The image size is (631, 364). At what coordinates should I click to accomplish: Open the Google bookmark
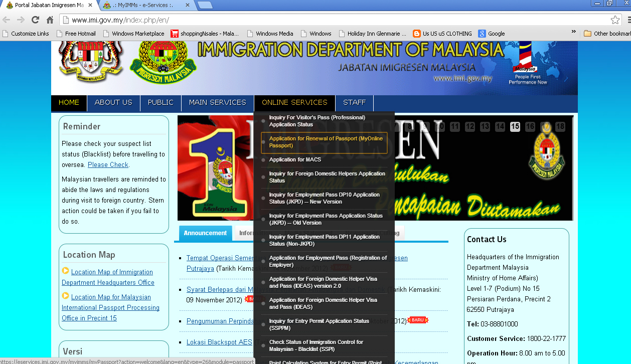pyautogui.click(x=491, y=34)
